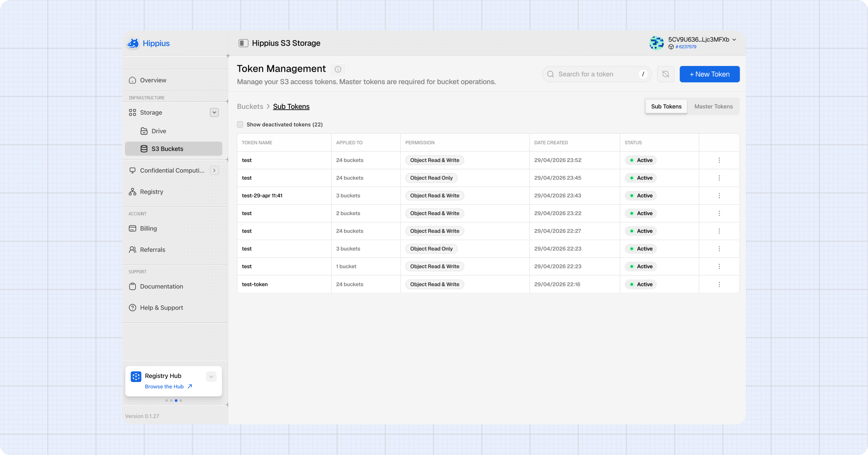
Task: Click the Confidential Computing monitor icon
Action: point(133,171)
